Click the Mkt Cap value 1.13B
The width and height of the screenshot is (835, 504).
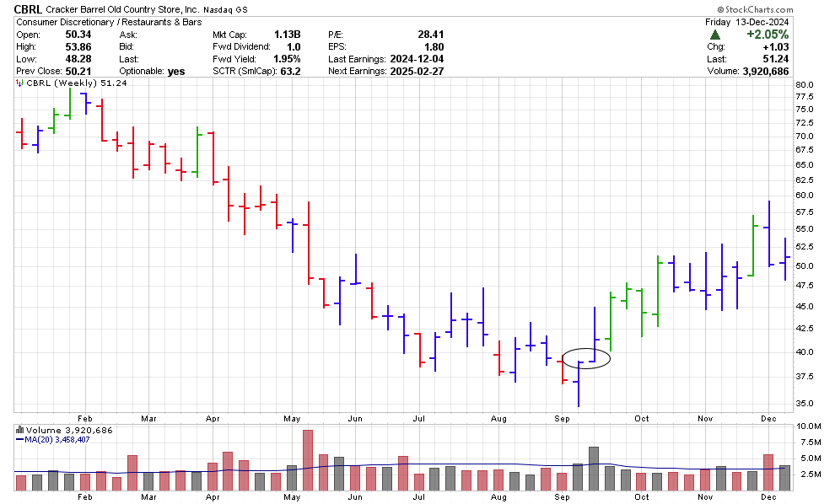(288, 35)
